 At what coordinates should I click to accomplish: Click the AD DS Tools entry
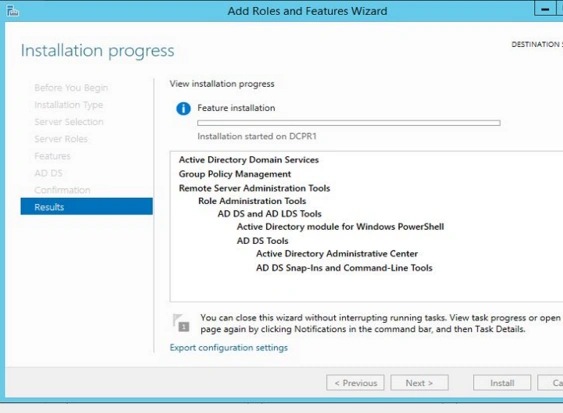(262, 241)
